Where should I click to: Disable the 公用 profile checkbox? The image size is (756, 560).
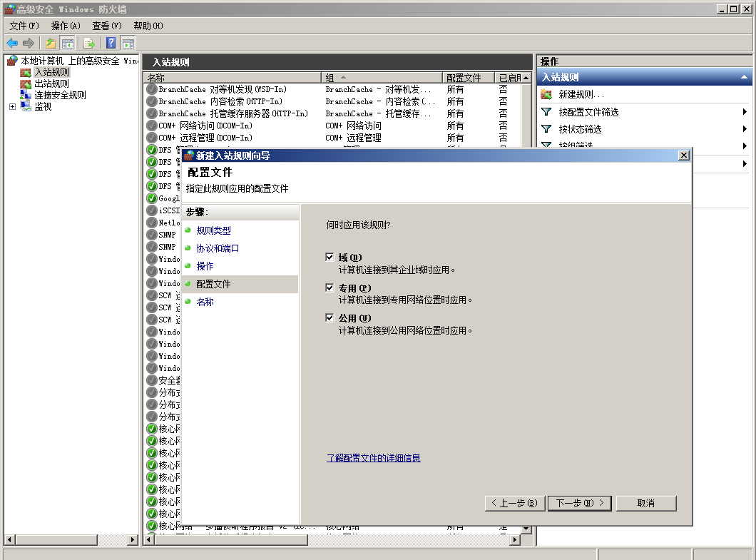tap(329, 317)
